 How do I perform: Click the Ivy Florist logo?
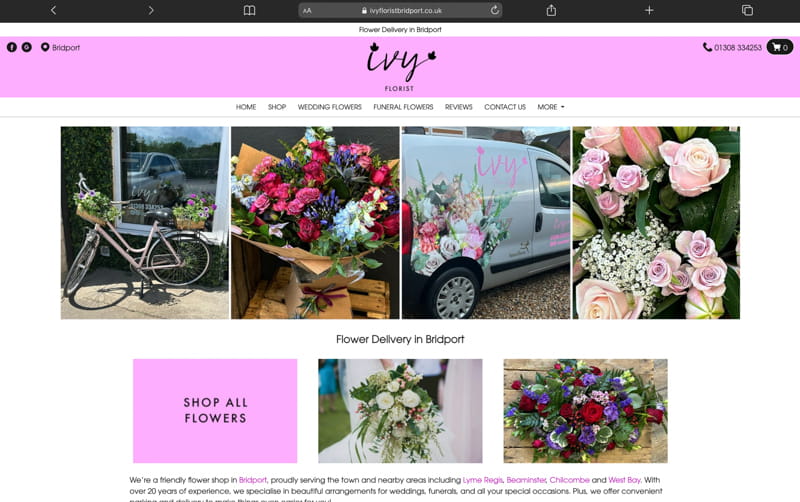401,67
